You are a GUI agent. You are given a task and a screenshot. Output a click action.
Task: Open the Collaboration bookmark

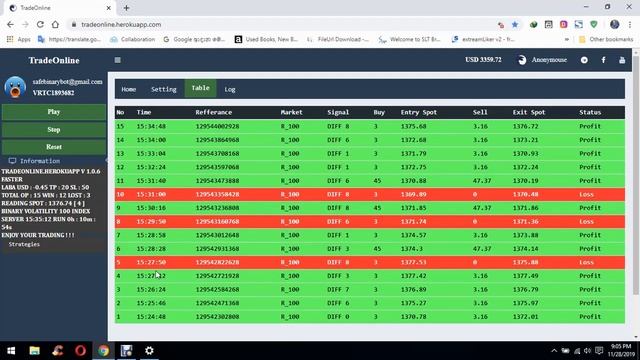[133, 39]
